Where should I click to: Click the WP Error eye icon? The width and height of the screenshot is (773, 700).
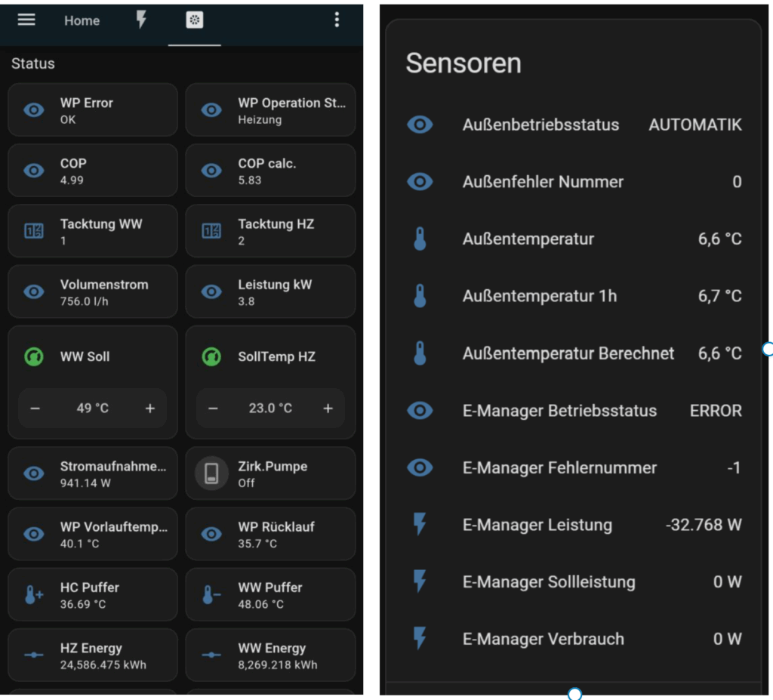click(x=34, y=110)
